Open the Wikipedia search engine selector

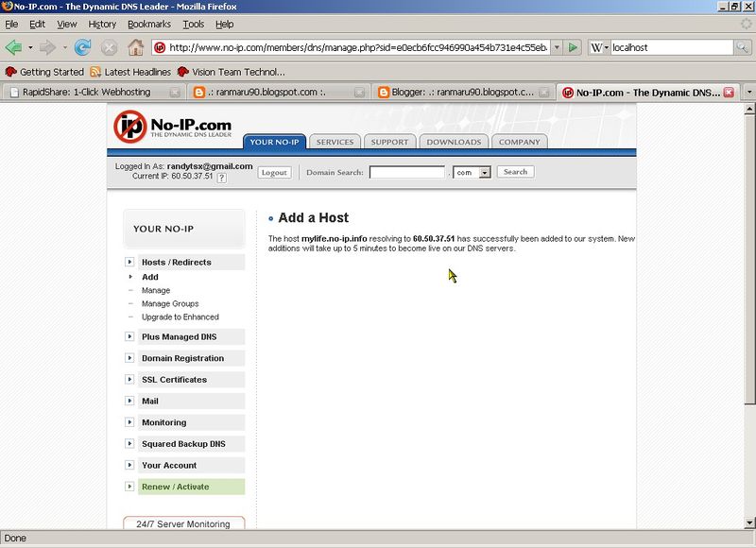click(600, 47)
